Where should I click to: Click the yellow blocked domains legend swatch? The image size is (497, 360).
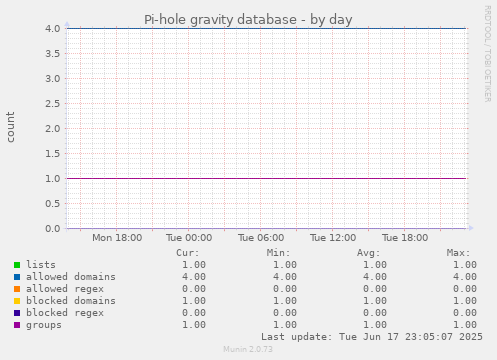pyautogui.click(x=17, y=301)
